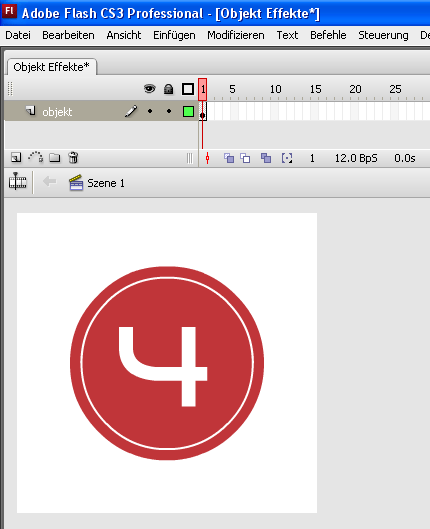The image size is (430, 529).
Task: Open the Einfügen menu
Action: coord(174,35)
